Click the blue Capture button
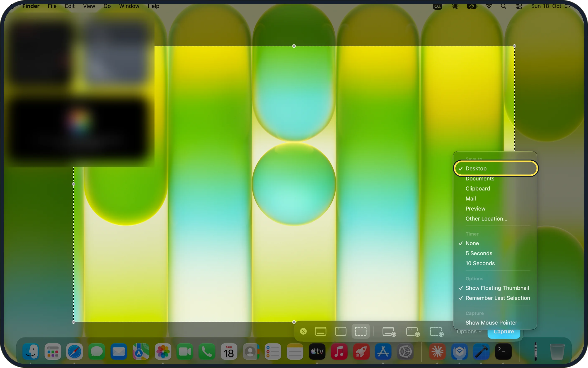 click(x=504, y=332)
